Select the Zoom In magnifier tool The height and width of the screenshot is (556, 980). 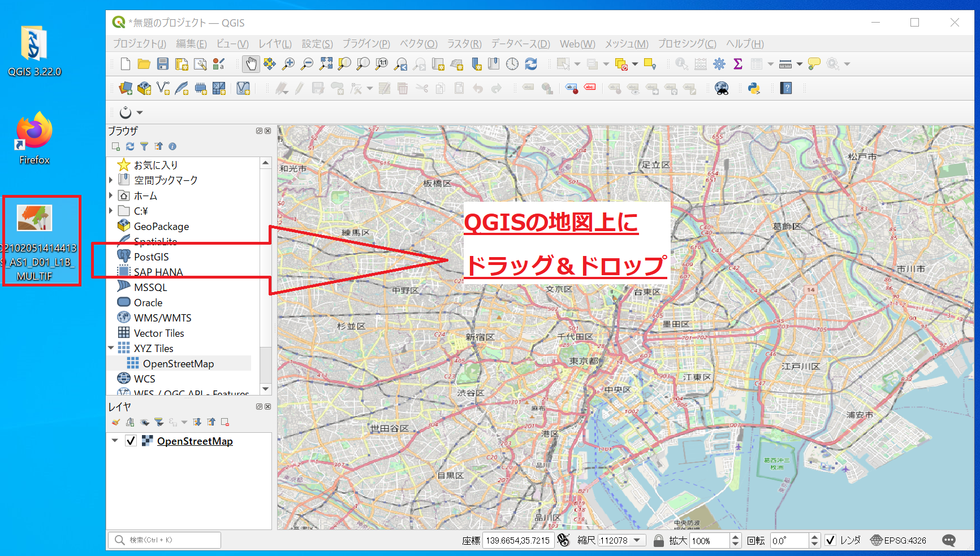(x=288, y=64)
